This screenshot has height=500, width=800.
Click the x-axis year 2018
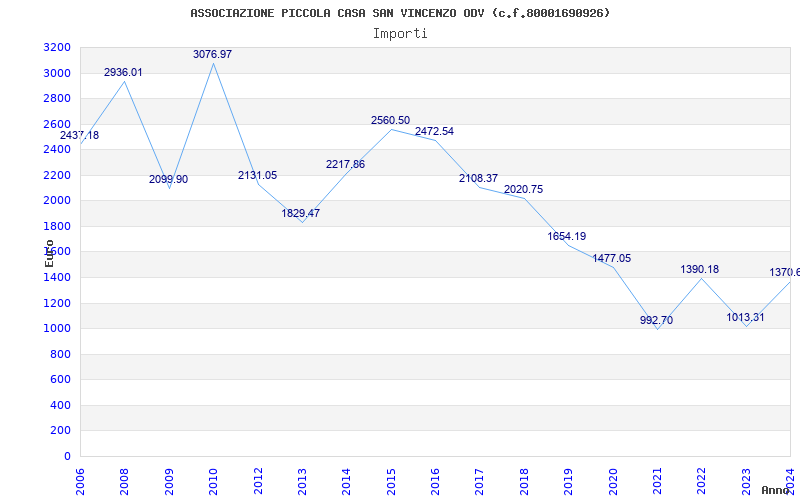click(x=524, y=481)
